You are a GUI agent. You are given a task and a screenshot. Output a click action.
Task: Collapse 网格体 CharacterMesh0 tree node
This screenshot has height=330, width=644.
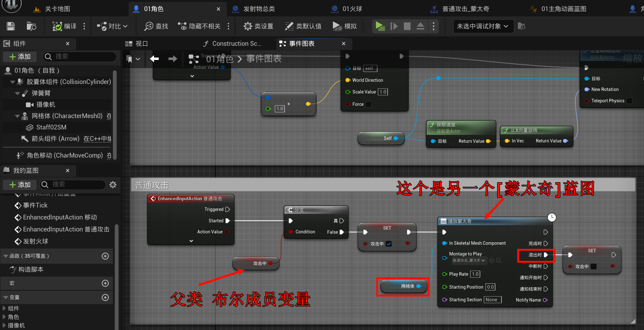click(x=17, y=116)
